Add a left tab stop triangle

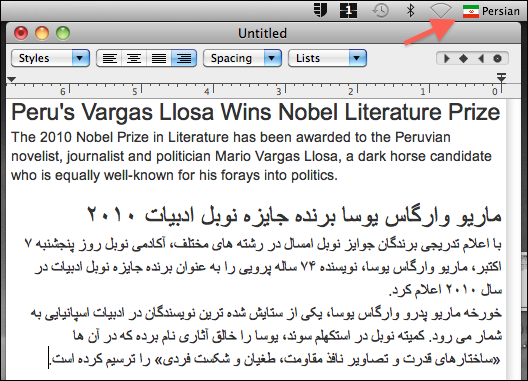point(447,59)
